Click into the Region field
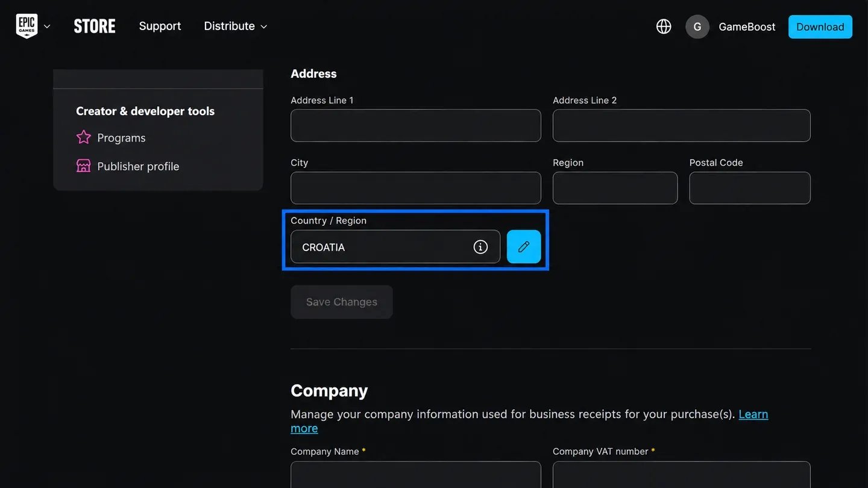This screenshot has width=868, height=488. (615, 188)
